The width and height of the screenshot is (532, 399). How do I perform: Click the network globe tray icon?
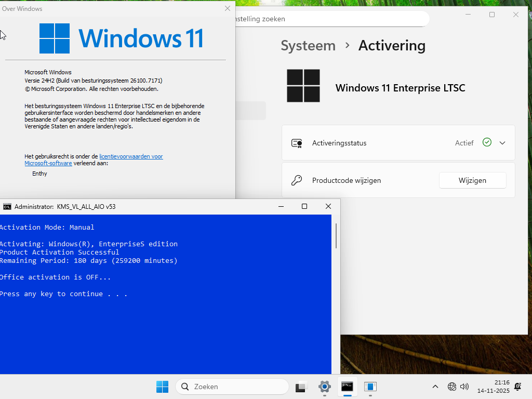coord(451,387)
